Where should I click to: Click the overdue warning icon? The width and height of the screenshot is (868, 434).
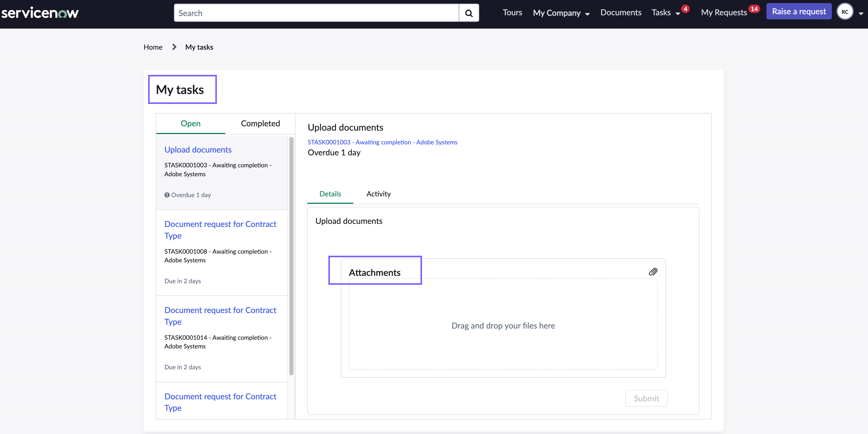tap(167, 195)
